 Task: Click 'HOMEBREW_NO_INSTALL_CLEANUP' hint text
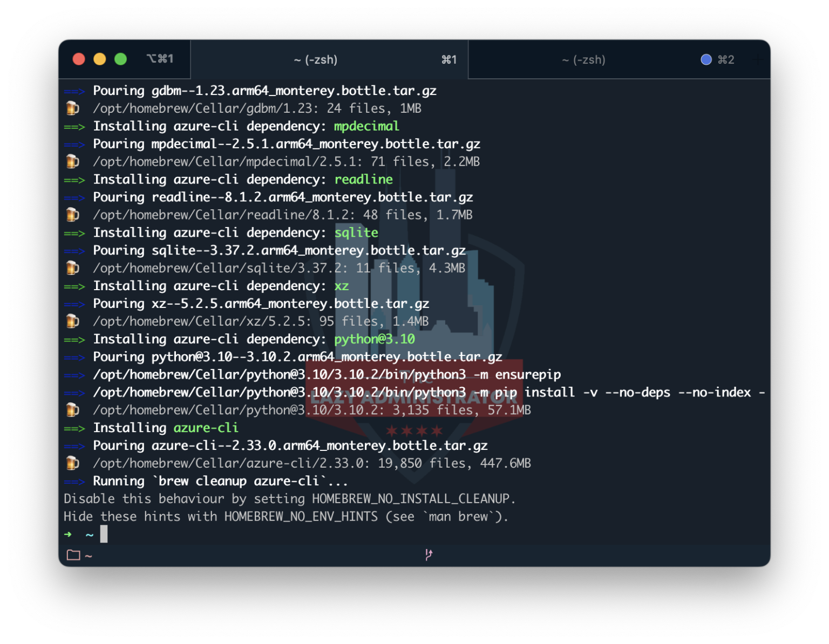[411, 499]
